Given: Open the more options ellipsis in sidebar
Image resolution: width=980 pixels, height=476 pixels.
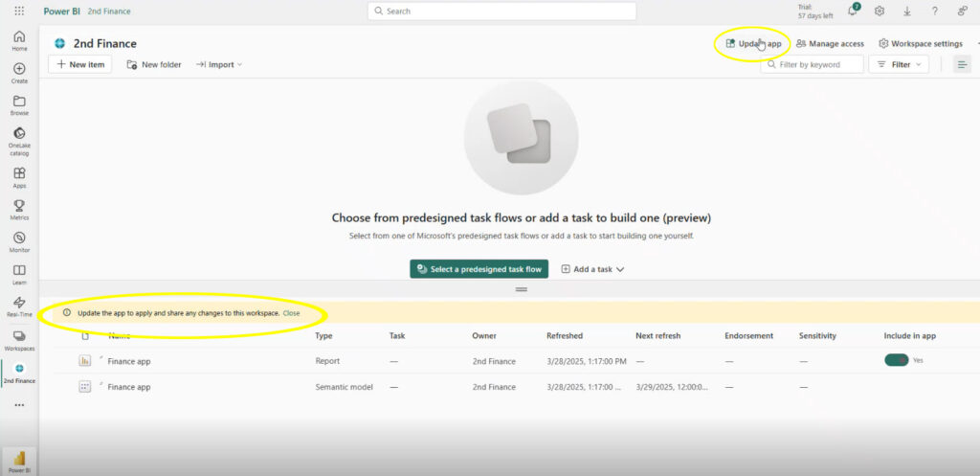Looking at the screenshot, I should pyautogui.click(x=19, y=405).
